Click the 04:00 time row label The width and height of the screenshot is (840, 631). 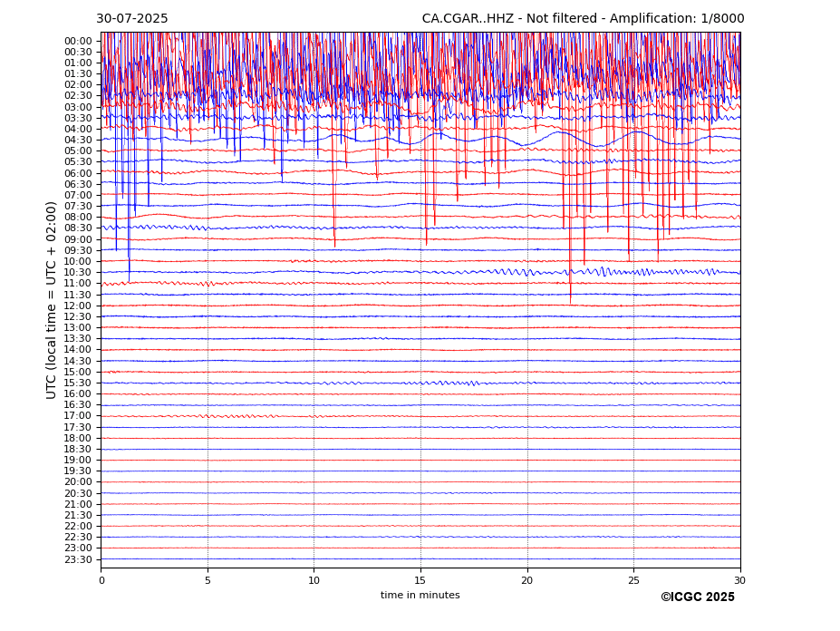tap(78, 130)
